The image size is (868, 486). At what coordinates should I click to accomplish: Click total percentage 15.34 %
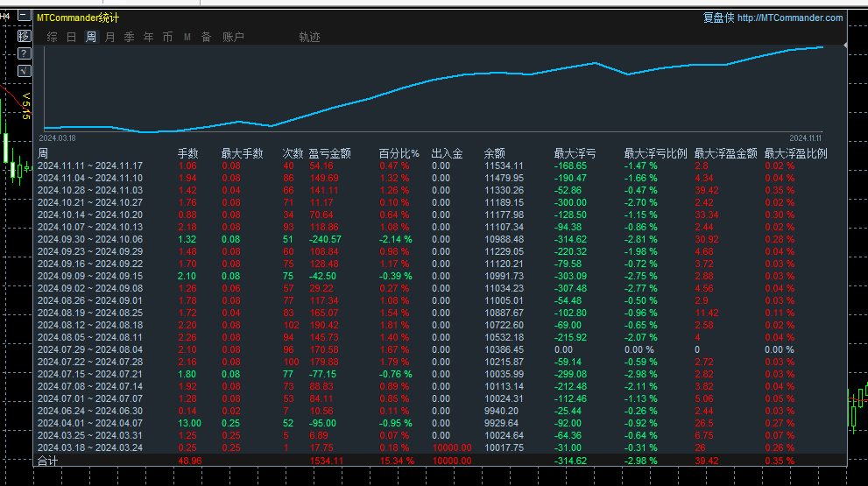(397, 461)
